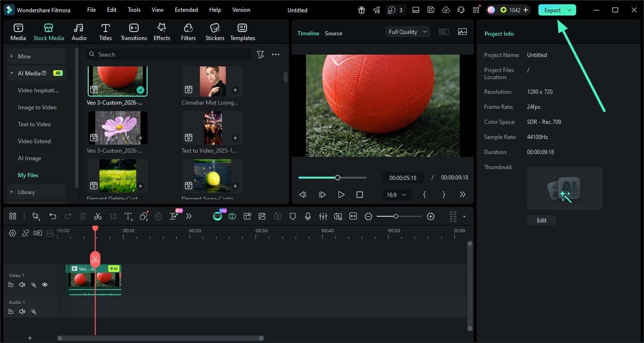This screenshot has width=644, height=343.
Task: Click the Export button
Action: tap(554, 9)
